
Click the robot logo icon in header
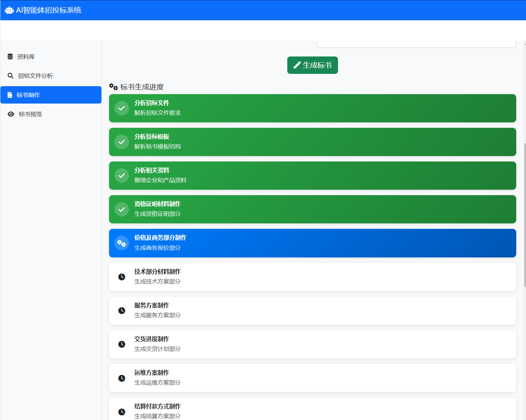click(x=9, y=10)
